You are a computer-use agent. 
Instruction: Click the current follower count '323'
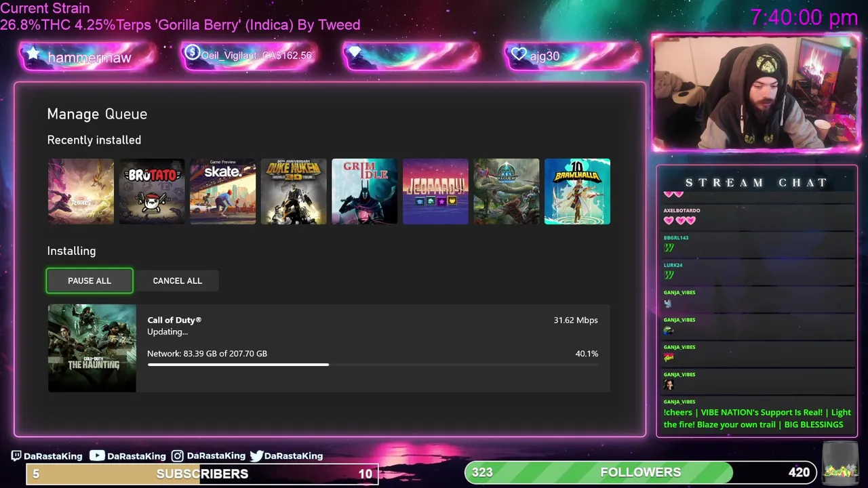[x=482, y=472]
